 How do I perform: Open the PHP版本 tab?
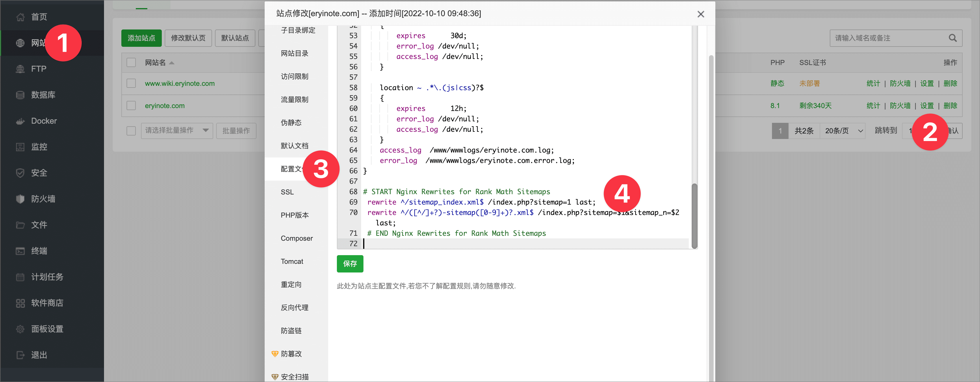click(x=294, y=215)
